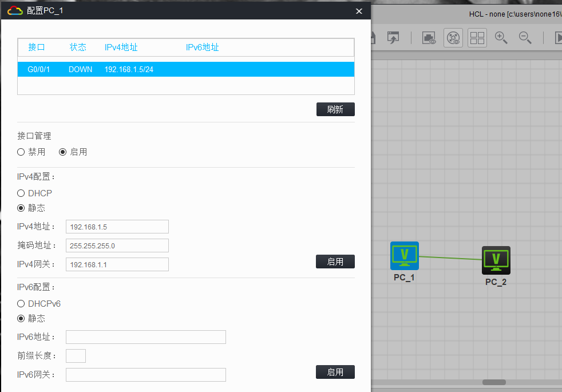This screenshot has width=562, height=392.
Task: Click the HCL cloud logo in dialog title
Action: pos(15,11)
